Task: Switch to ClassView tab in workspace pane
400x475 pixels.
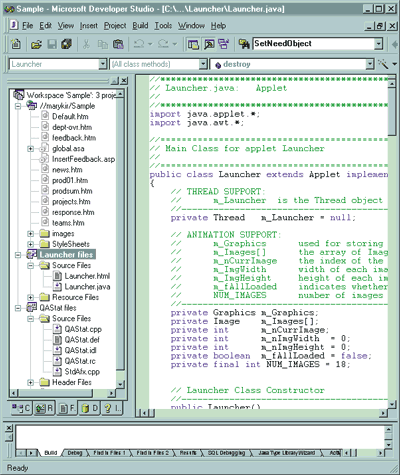Action: click(21, 408)
